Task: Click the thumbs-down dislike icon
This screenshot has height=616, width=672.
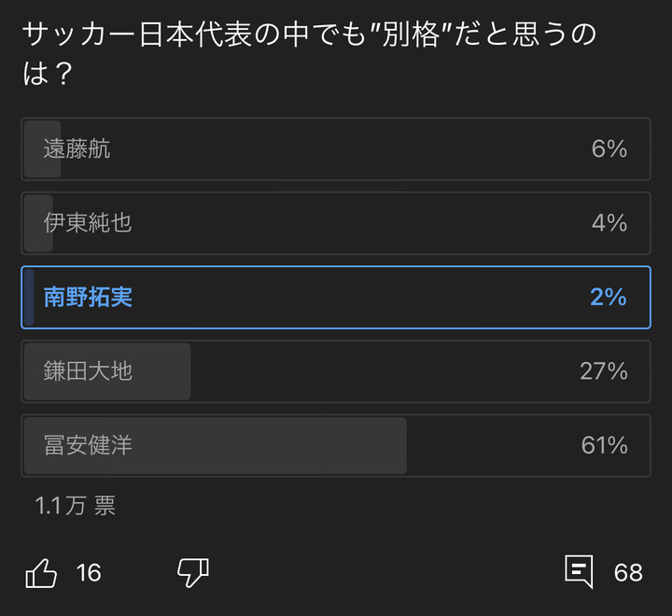Action: [193, 572]
